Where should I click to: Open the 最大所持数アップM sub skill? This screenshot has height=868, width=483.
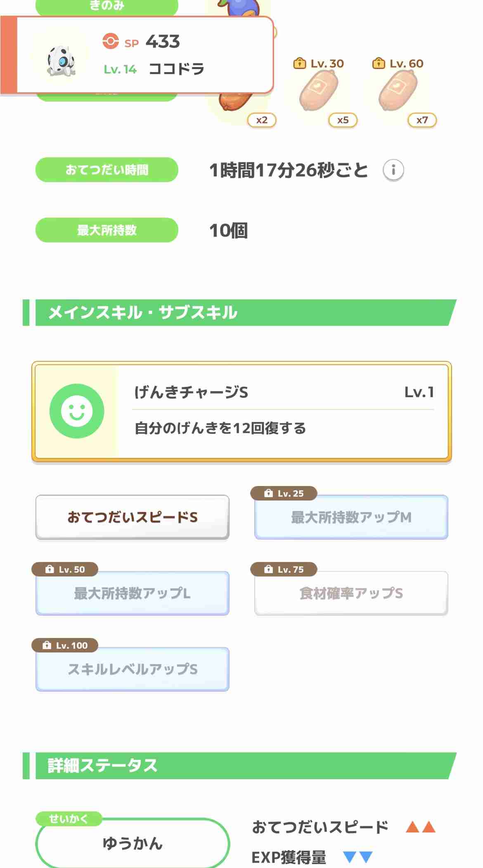(351, 517)
